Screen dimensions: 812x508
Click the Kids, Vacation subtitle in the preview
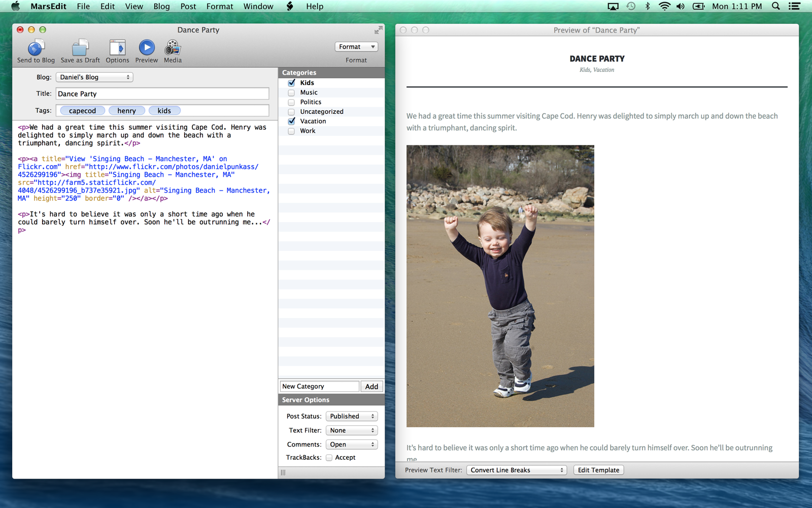pos(597,70)
